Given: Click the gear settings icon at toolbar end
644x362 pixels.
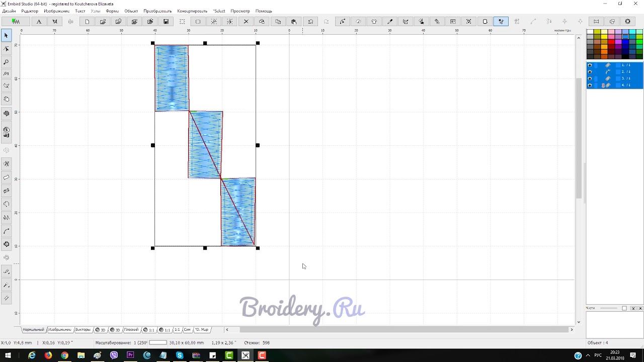Looking at the screenshot, I should [x=627, y=22].
